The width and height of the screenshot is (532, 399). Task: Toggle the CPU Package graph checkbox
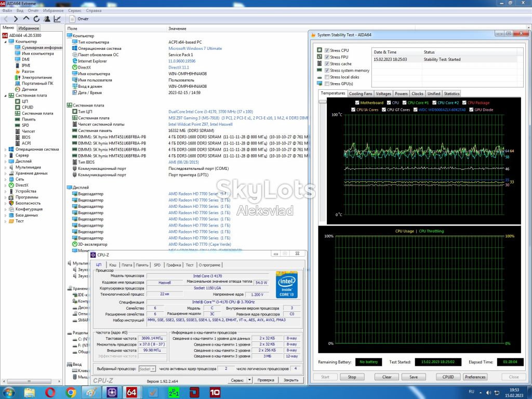pos(464,102)
